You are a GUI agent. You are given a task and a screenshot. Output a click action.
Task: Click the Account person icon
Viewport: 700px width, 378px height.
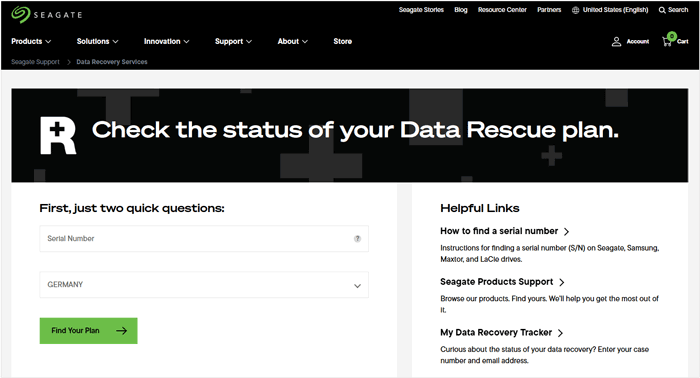[616, 42]
